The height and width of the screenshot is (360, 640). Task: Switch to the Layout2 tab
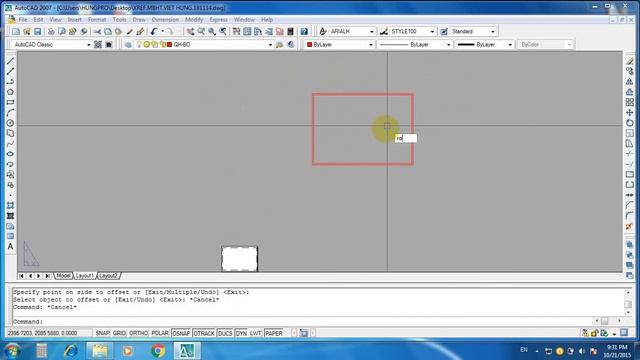tap(109, 276)
